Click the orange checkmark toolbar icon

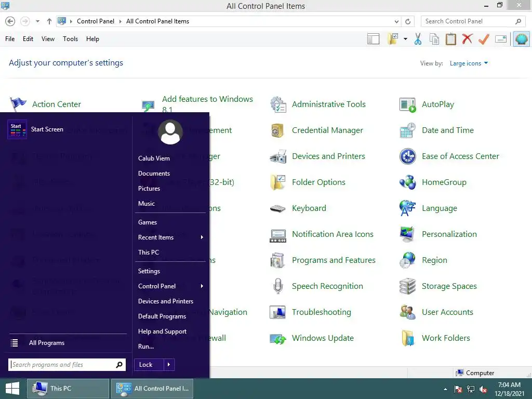coord(484,39)
